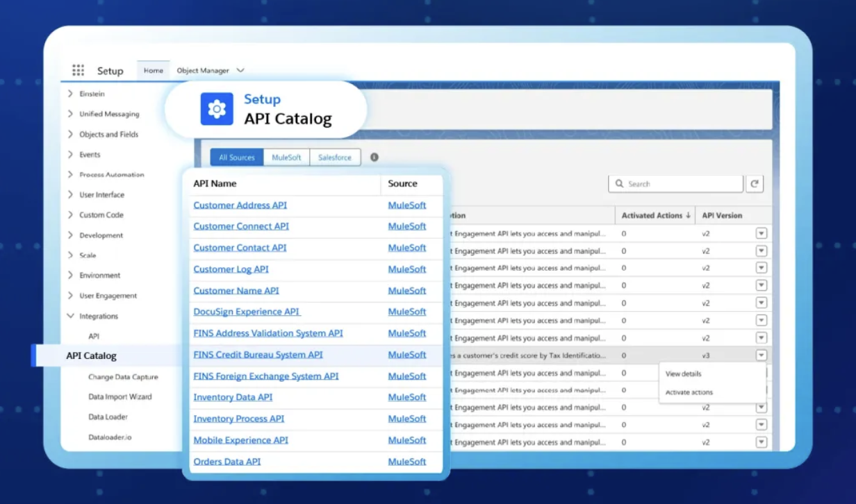Choose Activate actions from row menu
The width and height of the screenshot is (856, 504).
[x=689, y=392]
